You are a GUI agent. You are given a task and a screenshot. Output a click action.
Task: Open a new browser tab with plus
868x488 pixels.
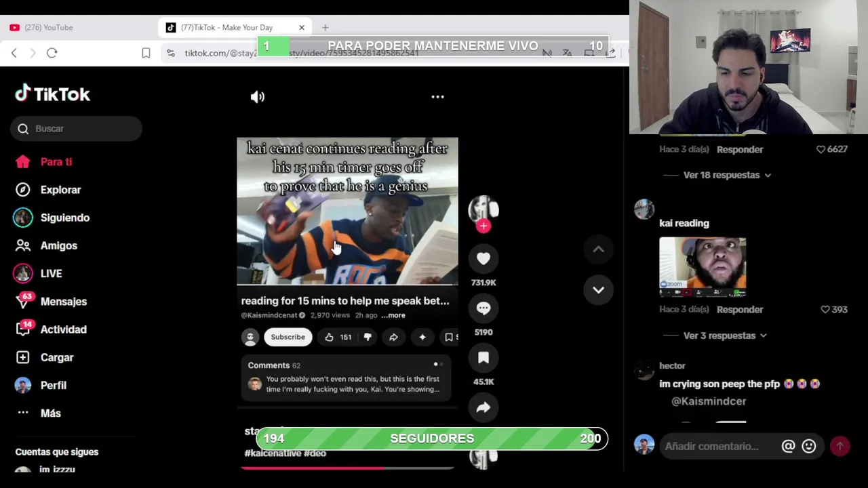(325, 27)
